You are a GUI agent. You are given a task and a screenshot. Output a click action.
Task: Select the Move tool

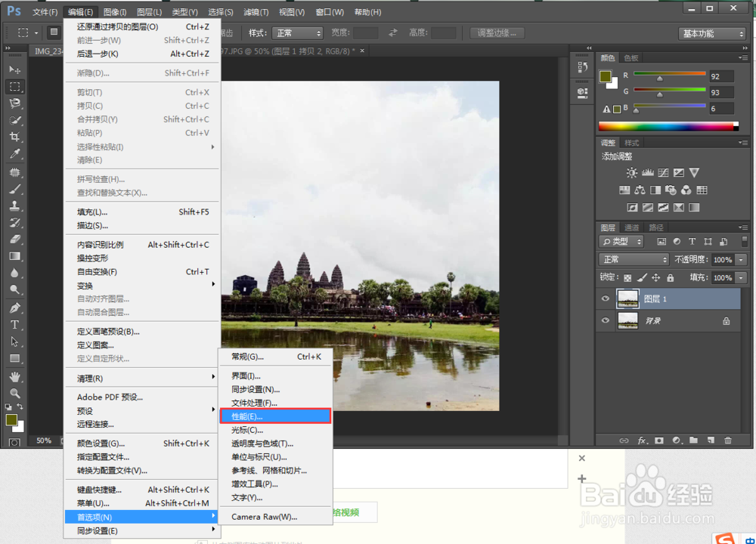[15, 70]
